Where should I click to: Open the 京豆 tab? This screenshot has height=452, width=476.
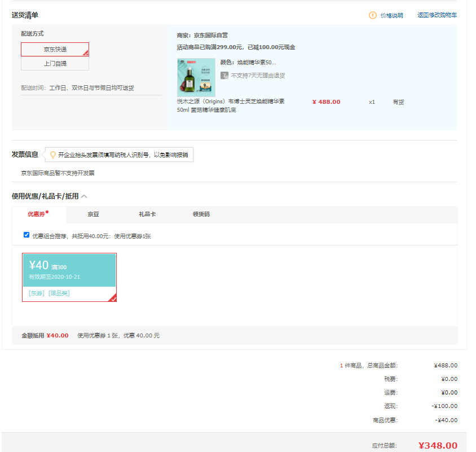coord(93,214)
